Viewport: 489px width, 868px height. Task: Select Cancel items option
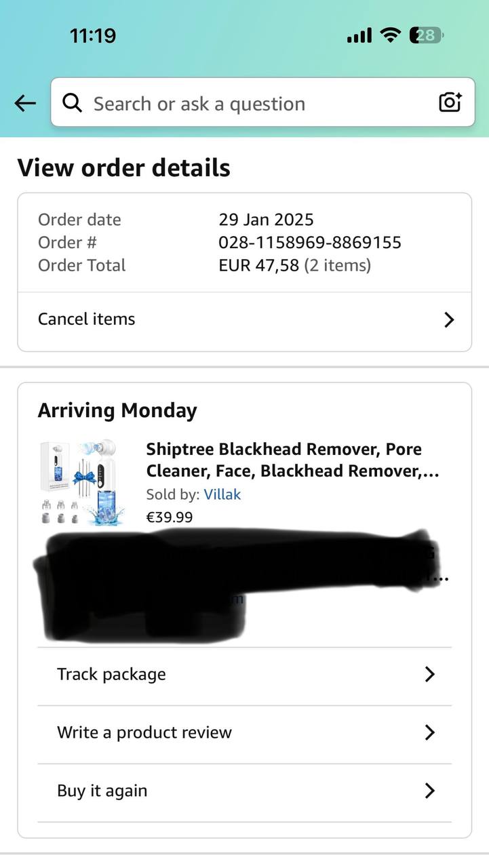coord(87,319)
